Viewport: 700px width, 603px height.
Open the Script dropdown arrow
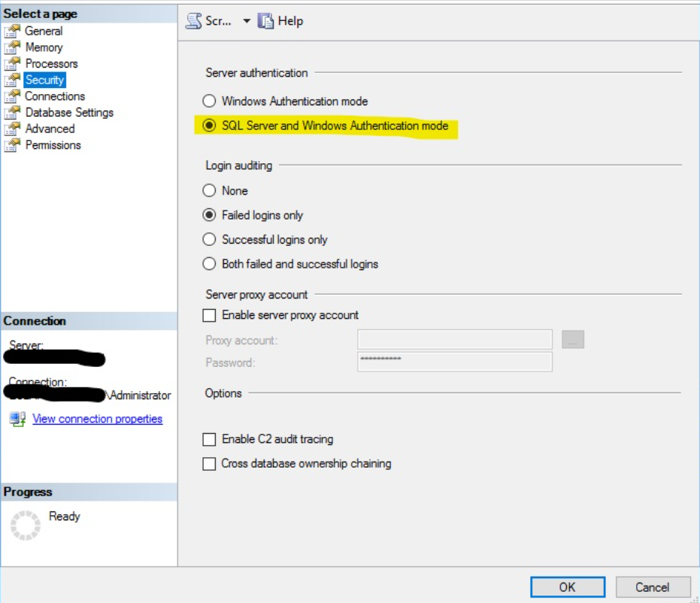pos(247,21)
